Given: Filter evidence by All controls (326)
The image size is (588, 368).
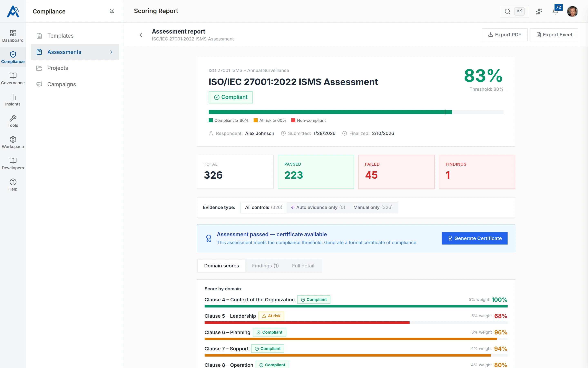Looking at the screenshot, I should coord(263,207).
